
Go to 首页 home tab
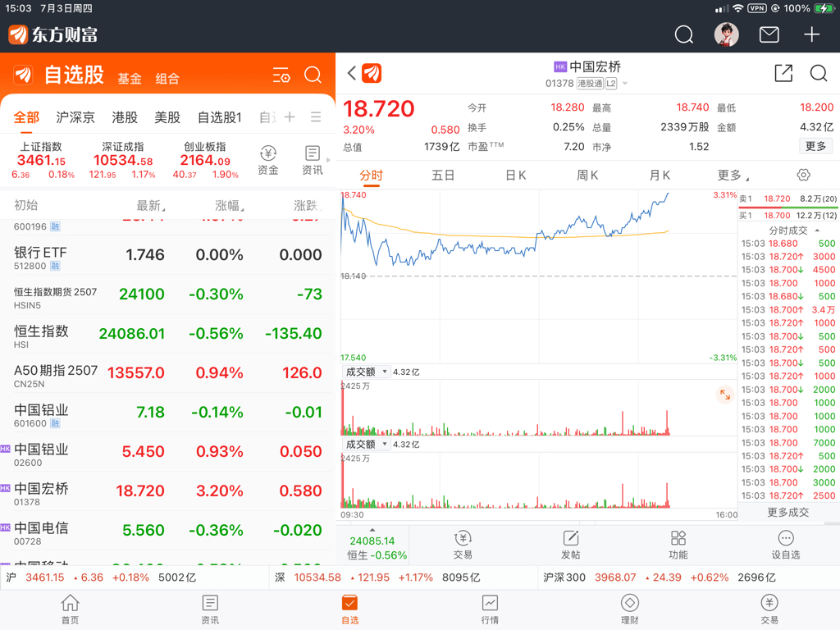coord(71,609)
